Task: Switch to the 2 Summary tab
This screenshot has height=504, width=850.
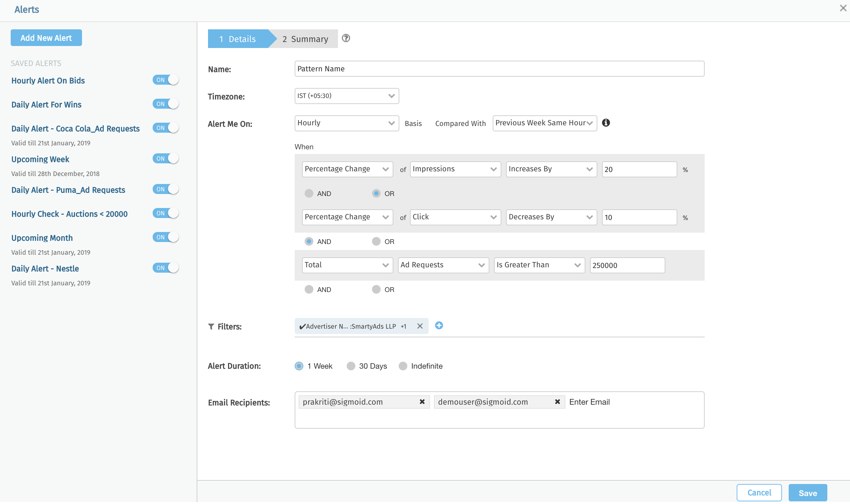Action: click(305, 39)
